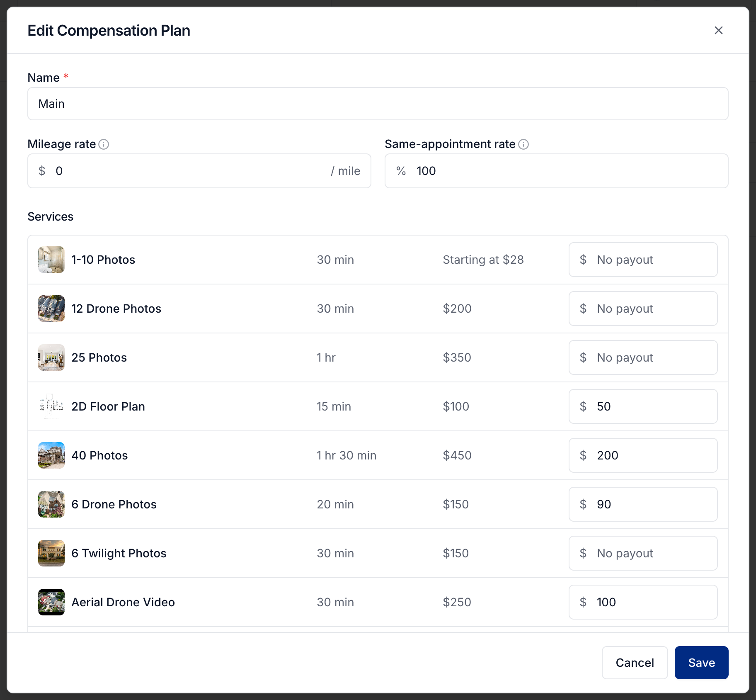This screenshot has height=700, width=756.
Task: Click the 40 Photos thumbnail
Action: [51, 455]
